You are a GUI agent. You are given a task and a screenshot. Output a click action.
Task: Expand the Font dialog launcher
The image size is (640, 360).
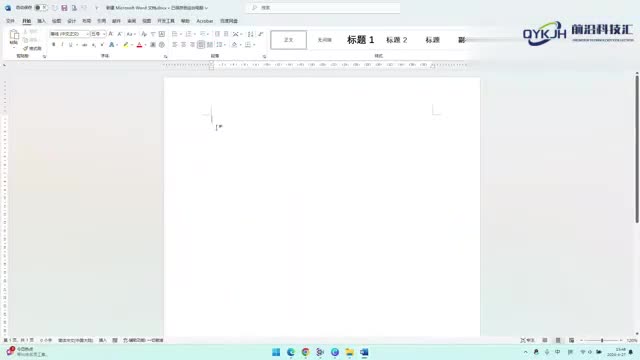165,56
